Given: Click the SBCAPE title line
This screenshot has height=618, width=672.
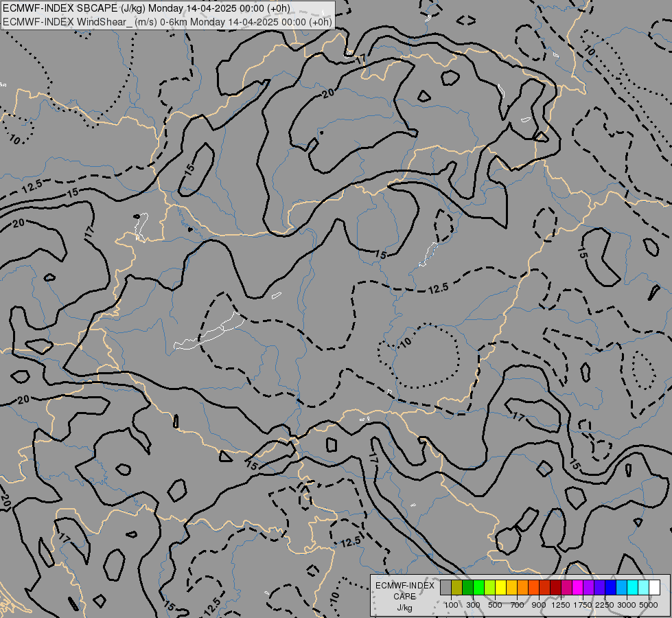Looking at the screenshot, I should (147, 8).
